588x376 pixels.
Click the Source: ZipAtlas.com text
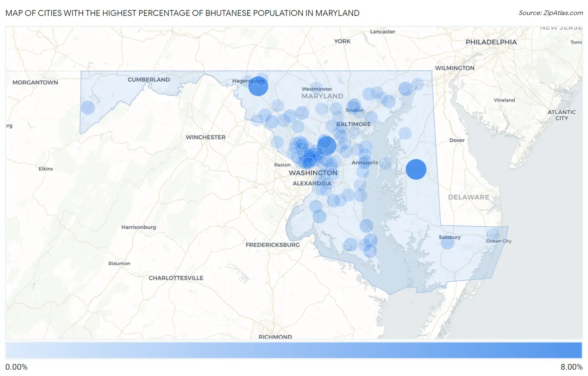click(551, 13)
